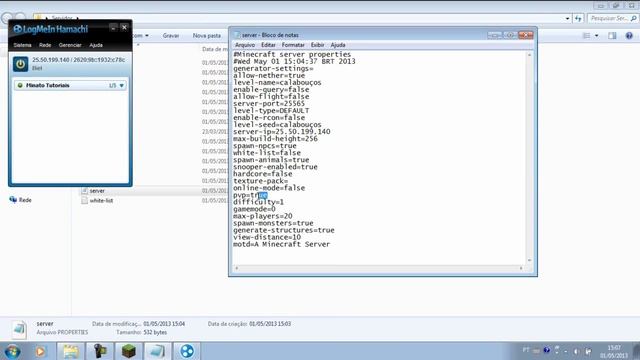This screenshot has width=640, height=360.
Task: Click the Gravar button in Explorer toolbar
Action: click(171, 36)
